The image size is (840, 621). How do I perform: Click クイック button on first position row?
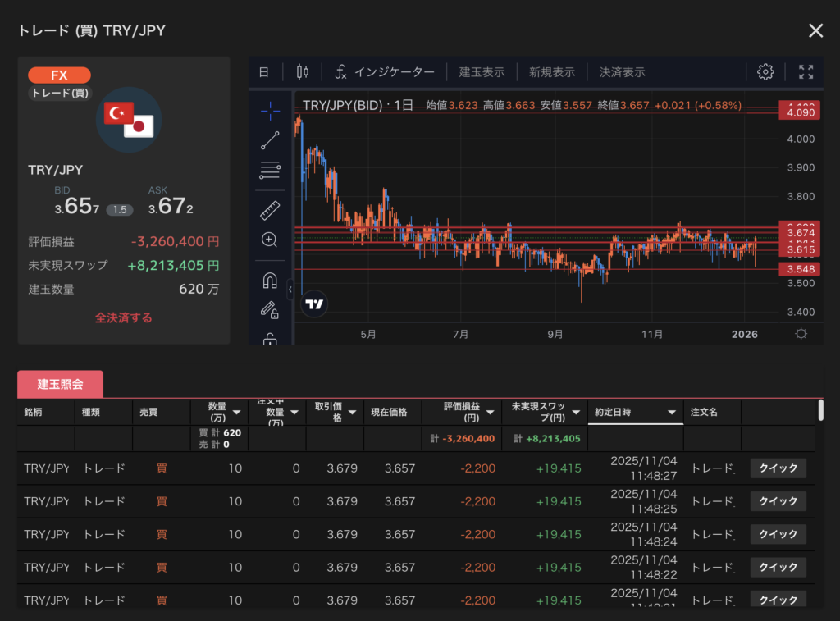pyautogui.click(x=778, y=468)
